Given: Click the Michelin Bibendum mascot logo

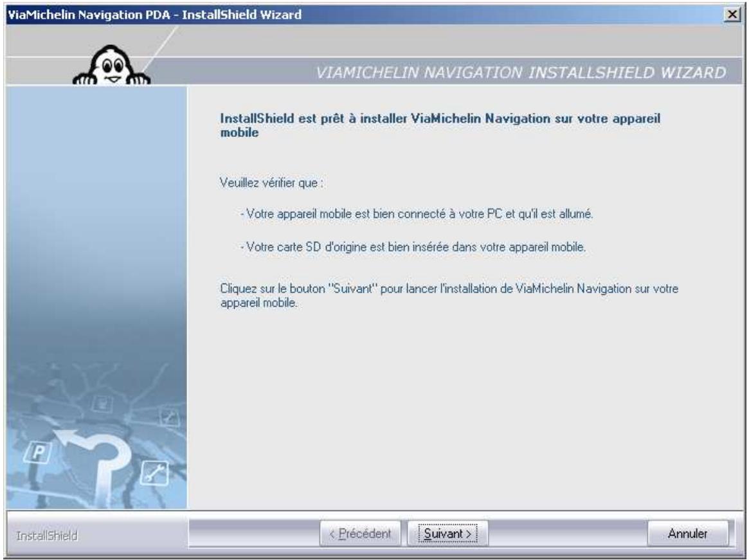Looking at the screenshot, I should coord(111,66).
